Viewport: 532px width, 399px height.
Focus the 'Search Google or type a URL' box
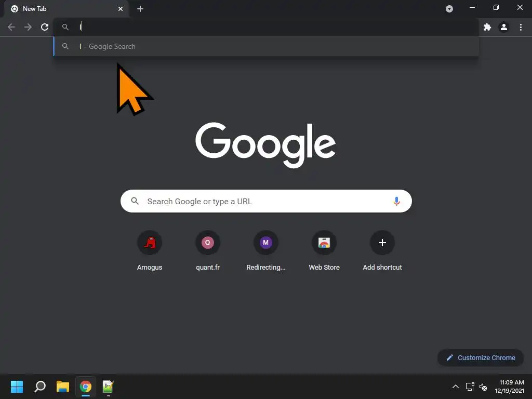[267, 201]
